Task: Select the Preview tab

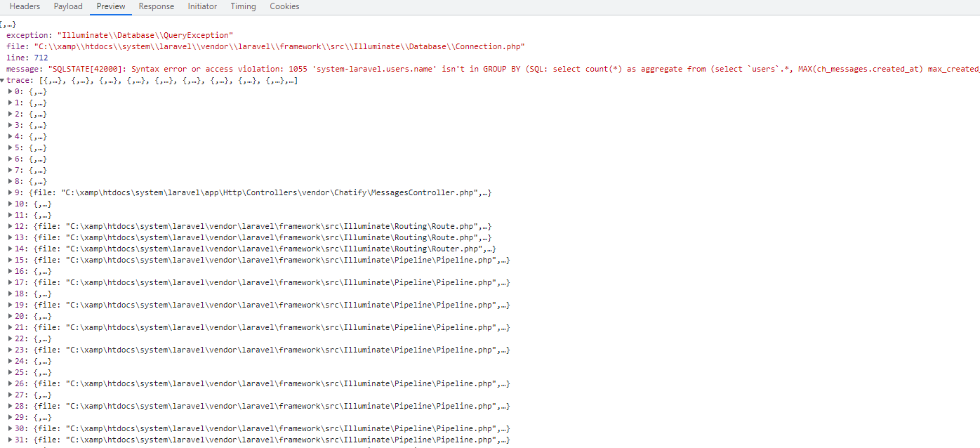Action: point(111,6)
